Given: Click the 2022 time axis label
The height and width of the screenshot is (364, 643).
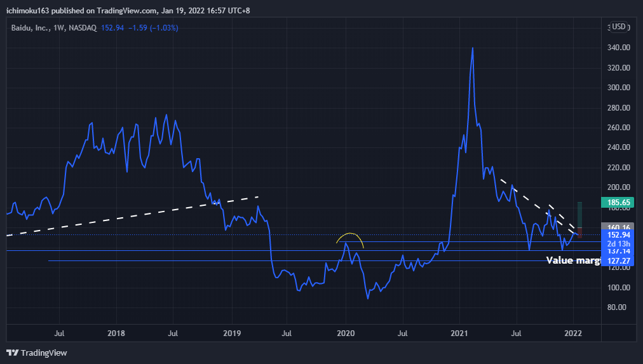Looking at the screenshot, I should 573,334.
